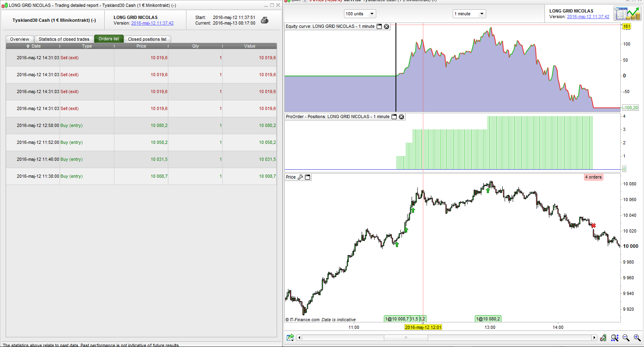Sort orders by Price column
Screen dimensions: 644x347
(x=141, y=46)
